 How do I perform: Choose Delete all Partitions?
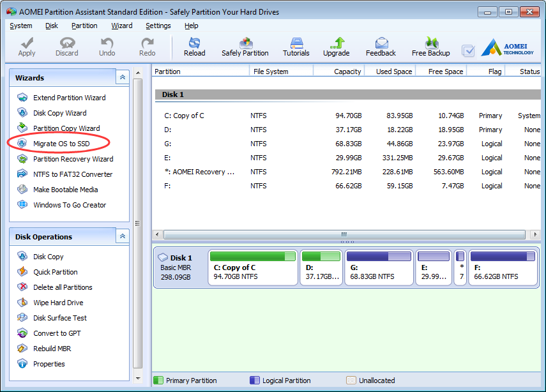tap(55, 287)
